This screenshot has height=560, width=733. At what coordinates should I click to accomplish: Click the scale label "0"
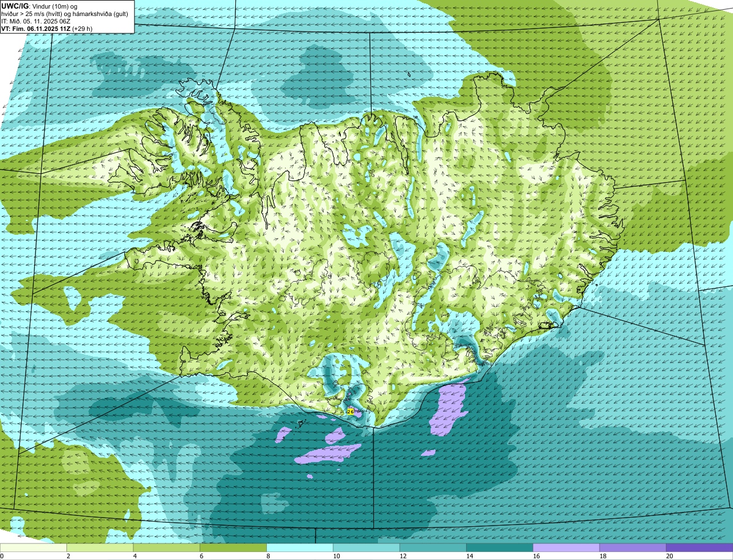pos(2,556)
